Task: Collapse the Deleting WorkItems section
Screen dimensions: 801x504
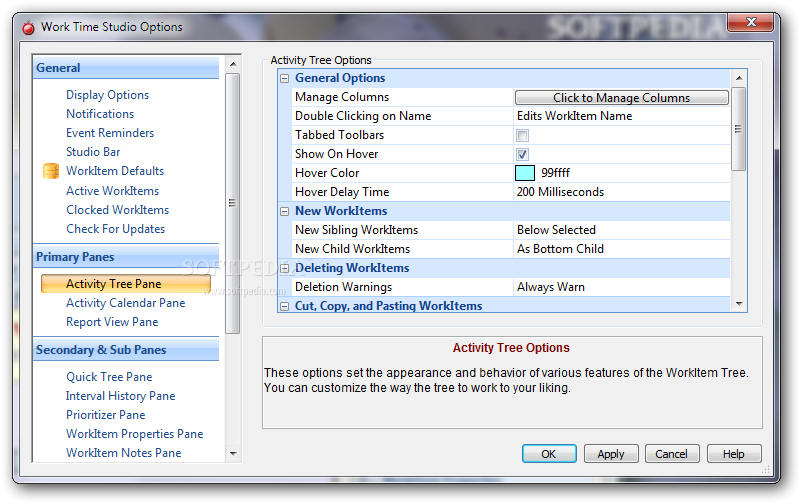Action: click(285, 269)
